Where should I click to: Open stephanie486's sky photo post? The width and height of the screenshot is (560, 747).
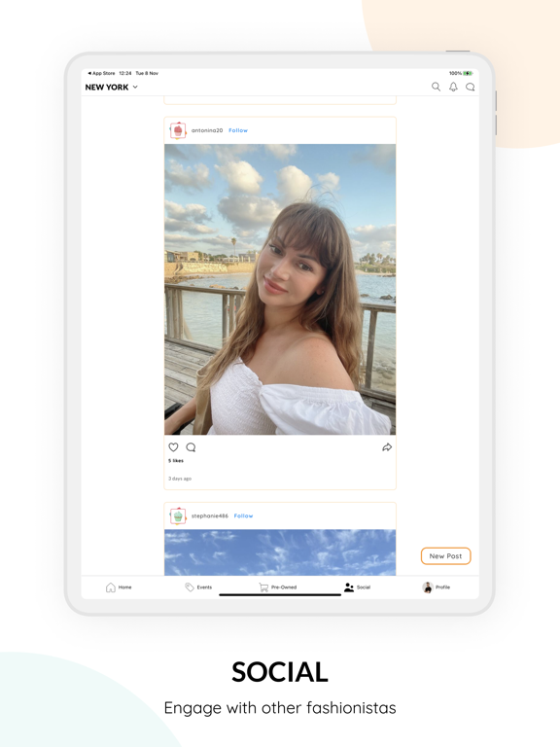[x=280, y=552]
